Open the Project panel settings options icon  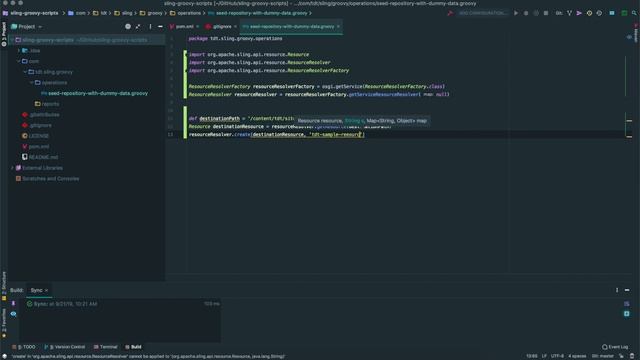tap(150, 27)
